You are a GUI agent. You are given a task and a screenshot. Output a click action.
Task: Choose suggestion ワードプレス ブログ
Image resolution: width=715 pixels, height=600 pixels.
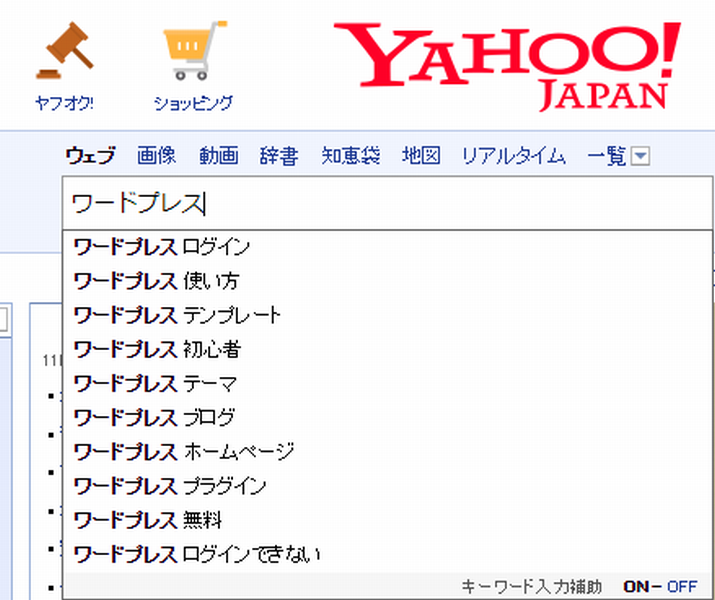[388, 419]
